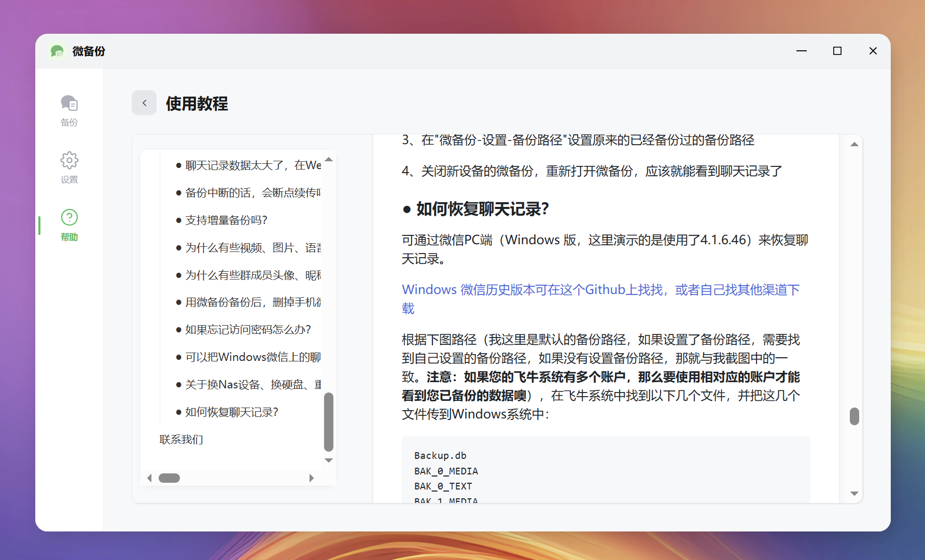The image size is (925, 560).
Task: Open the 为什么有些视频、图片 outline entry
Action: [x=249, y=248]
